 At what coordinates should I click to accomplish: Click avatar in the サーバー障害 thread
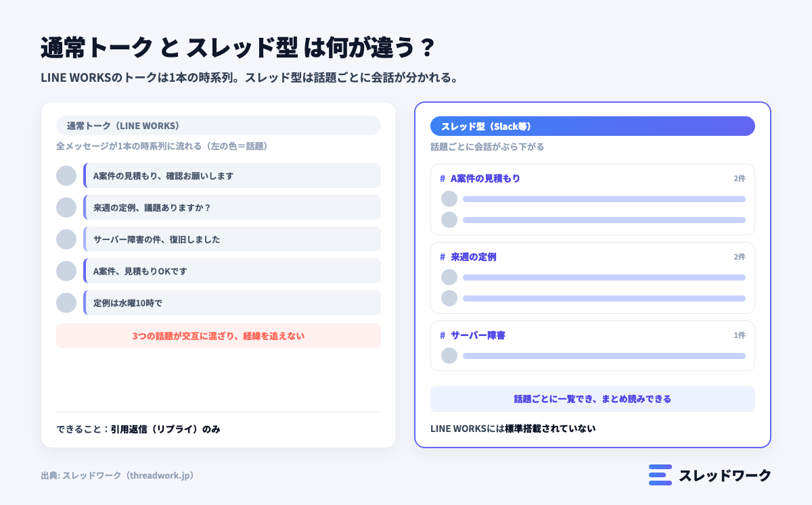449,356
